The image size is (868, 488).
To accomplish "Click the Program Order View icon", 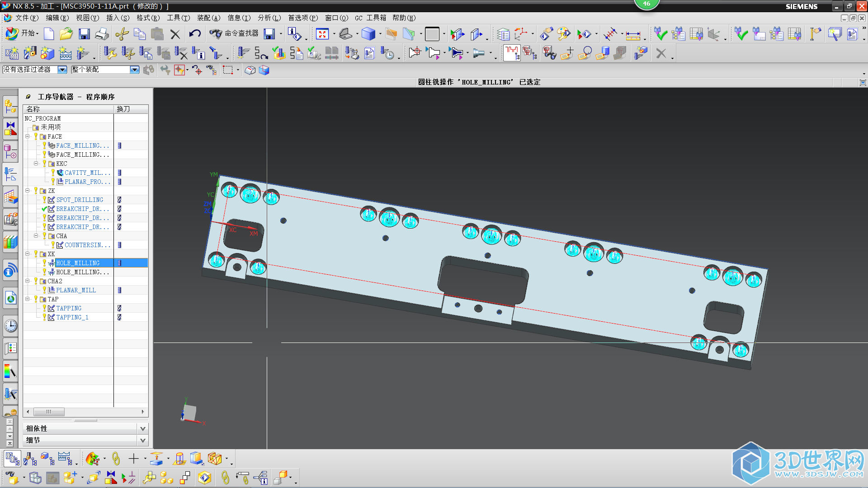I will (12, 459).
